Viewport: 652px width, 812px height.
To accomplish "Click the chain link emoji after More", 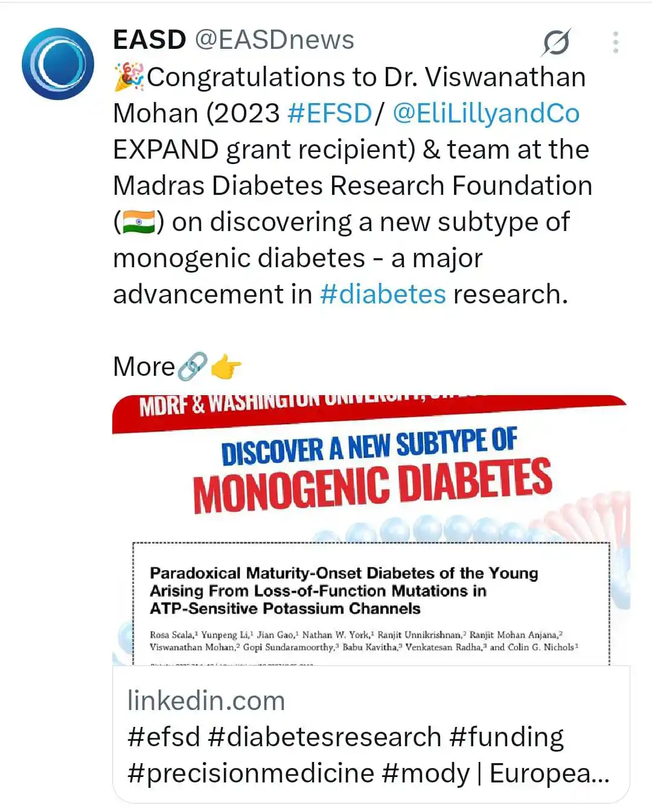I will coord(192,366).
